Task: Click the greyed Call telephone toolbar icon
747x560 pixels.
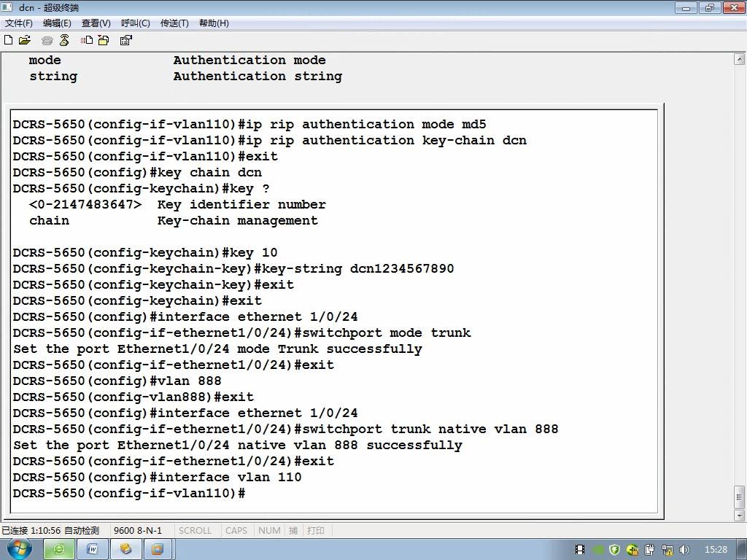Action: (47, 41)
